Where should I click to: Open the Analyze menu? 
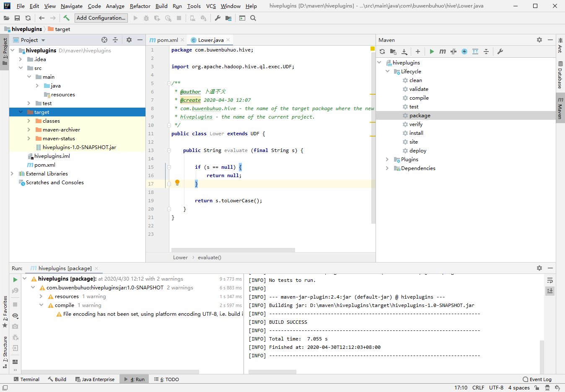point(115,6)
